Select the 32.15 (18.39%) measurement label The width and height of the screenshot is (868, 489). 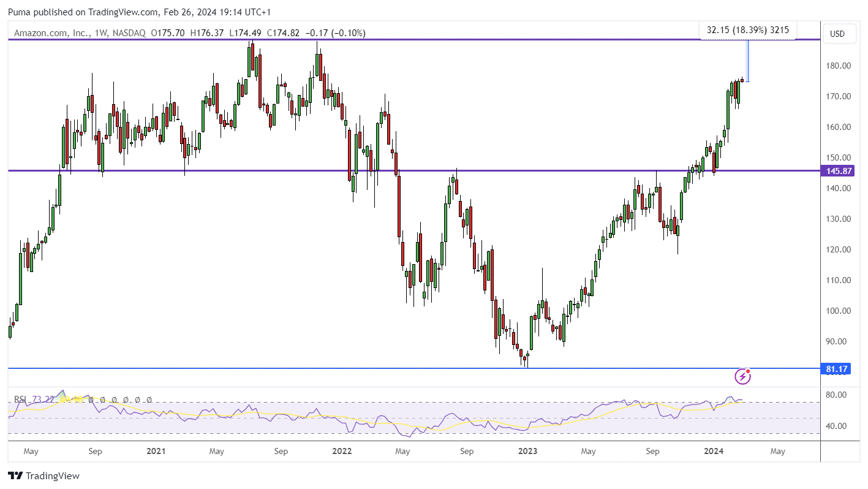[x=747, y=29]
